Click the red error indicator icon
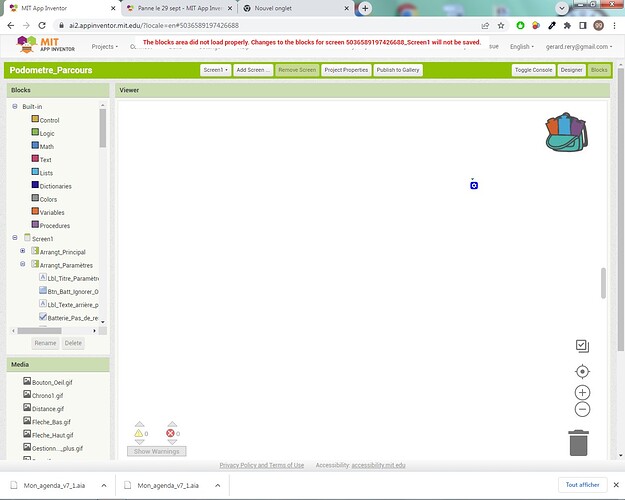Viewport: 625px width, 500px height. [x=170, y=433]
